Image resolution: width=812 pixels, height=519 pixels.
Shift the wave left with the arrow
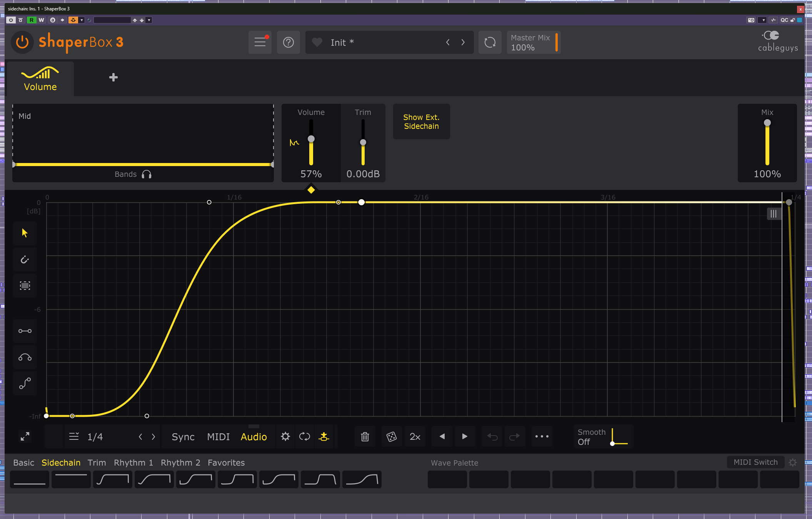[x=442, y=436]
